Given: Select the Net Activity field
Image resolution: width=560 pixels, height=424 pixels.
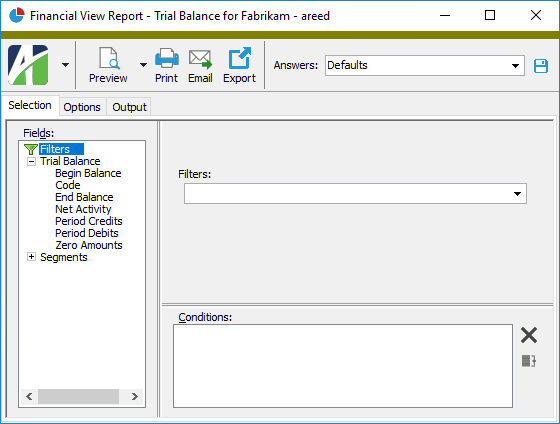Looking at the screenshot, I should click(x=83, y=209).
